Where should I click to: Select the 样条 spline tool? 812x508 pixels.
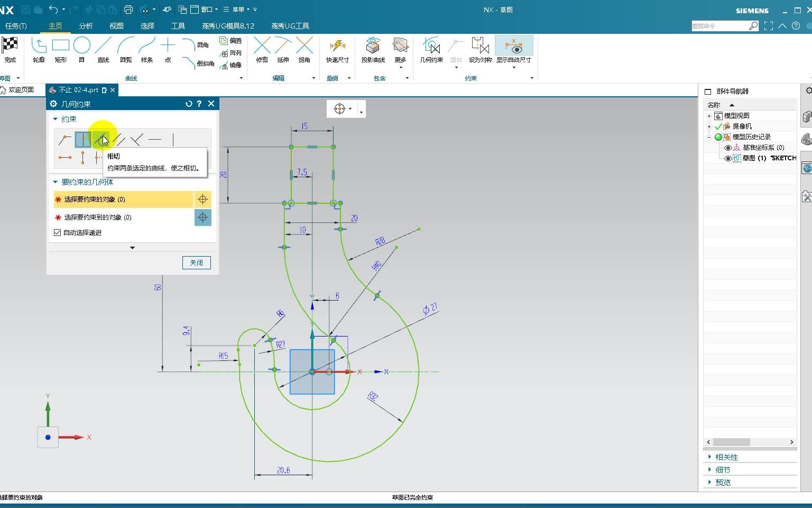click(147, 50)
